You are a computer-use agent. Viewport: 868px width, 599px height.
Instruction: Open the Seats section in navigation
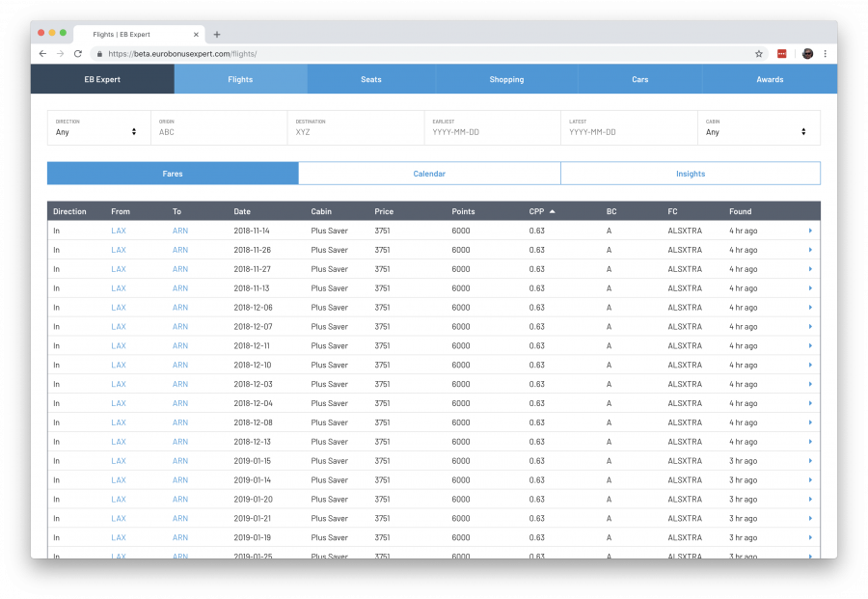click(x=371, y=79)
